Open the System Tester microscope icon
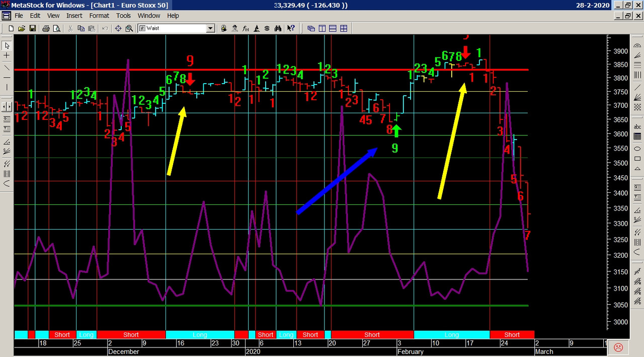The height and width of the screenshot is (357, 644). click(256, 28)
